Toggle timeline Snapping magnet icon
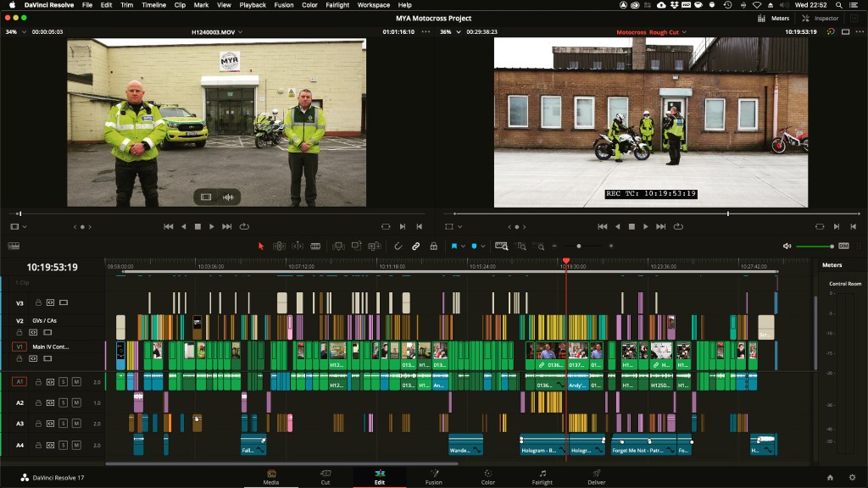Viewport: 868px width, 488px height. tap(398, 246)
